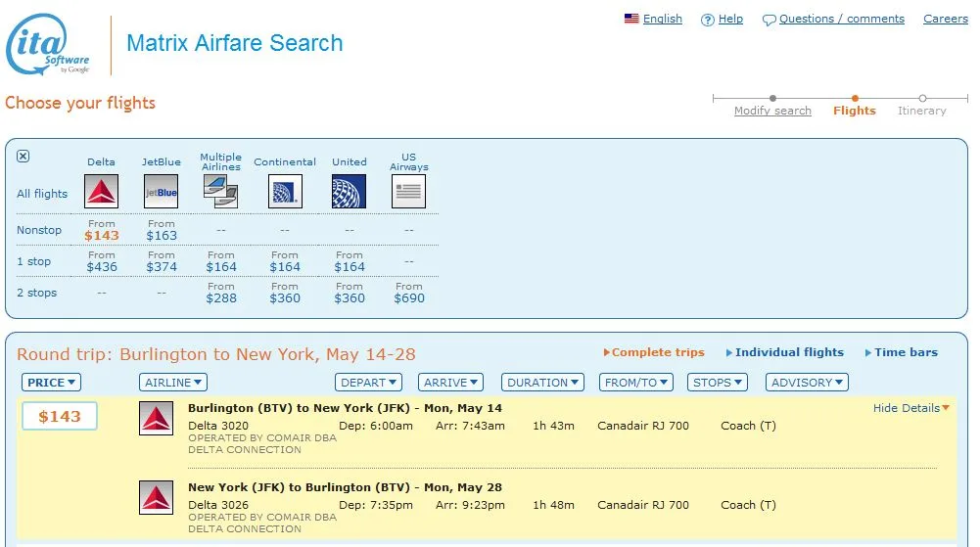Filter by 2 stops row label

[x=37, y=293]
